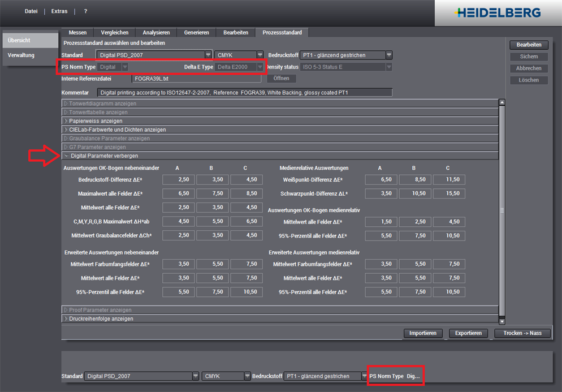Click Weißpunkt-Differenz ΔE* column C field
The height and width of the screenshot is (392, 562).
tap(449, 179)
